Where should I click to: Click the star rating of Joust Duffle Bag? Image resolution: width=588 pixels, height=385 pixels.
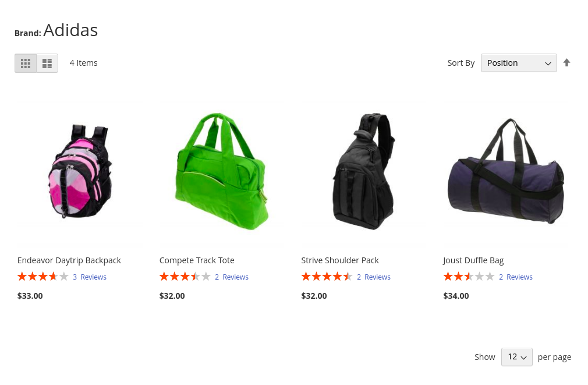click(469, 277)
